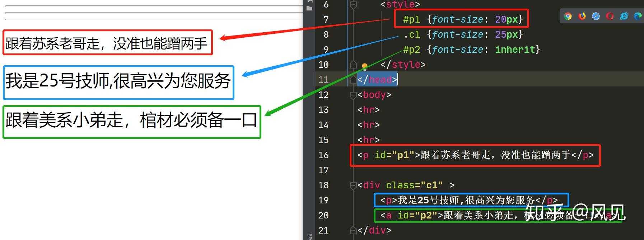Click the "inherit" value on line 9
Image resolution: width=644 pixels, height=240 pixels.
click(x=515, y=50)
